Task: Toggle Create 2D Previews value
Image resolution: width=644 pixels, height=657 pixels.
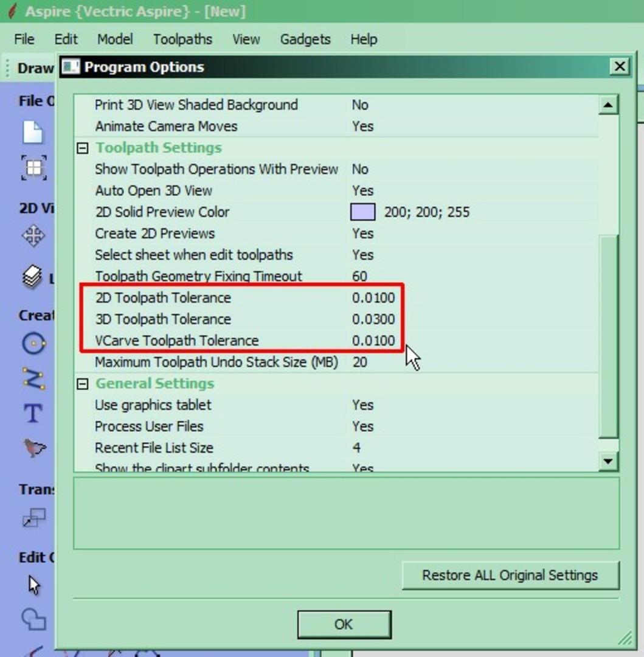Action: point(362,234)
